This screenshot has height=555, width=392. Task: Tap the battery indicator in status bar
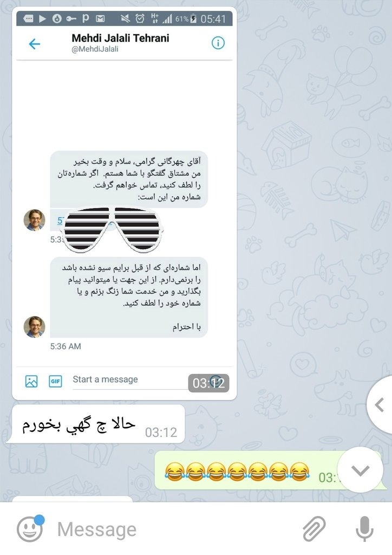(193, 19)
